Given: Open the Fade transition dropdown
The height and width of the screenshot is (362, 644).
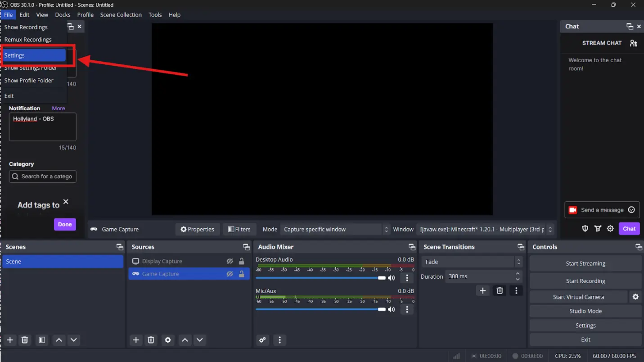Looking at the screenshot, I should coord(472,262).
